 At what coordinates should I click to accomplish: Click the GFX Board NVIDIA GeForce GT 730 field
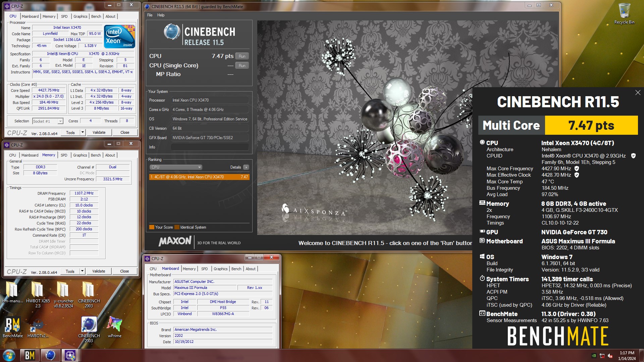click(x=210, y=138)
